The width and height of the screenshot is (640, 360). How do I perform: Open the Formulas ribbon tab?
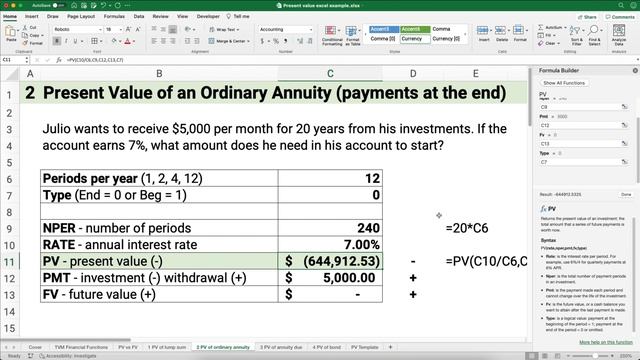click(x=114, y=16)
